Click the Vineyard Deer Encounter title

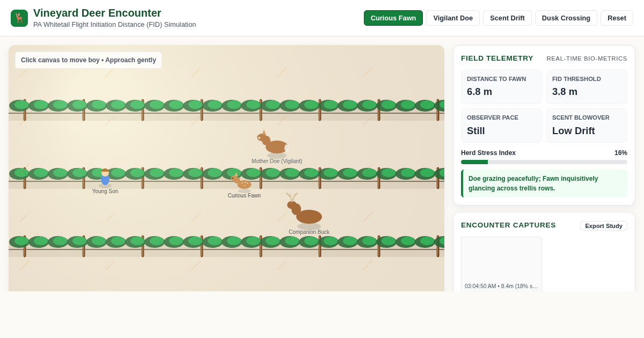coord(97,13)
